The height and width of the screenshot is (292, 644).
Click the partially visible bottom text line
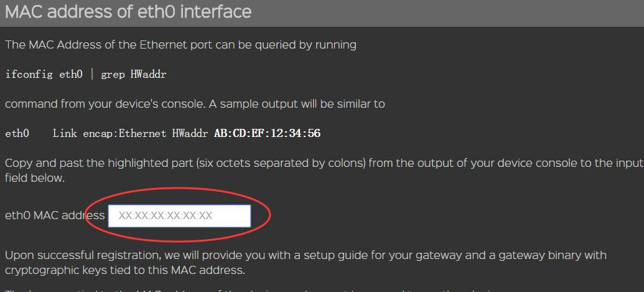coord(249,289)
